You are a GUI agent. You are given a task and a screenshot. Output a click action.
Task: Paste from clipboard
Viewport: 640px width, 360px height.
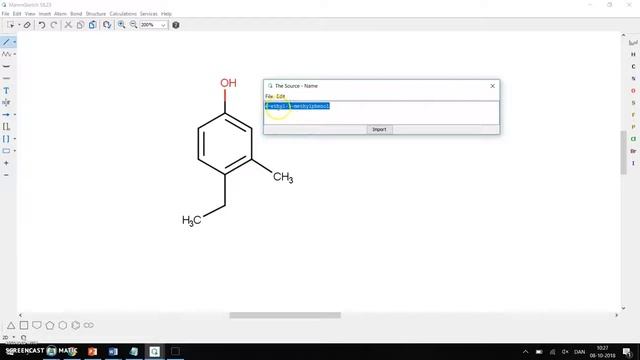point(93,25)
